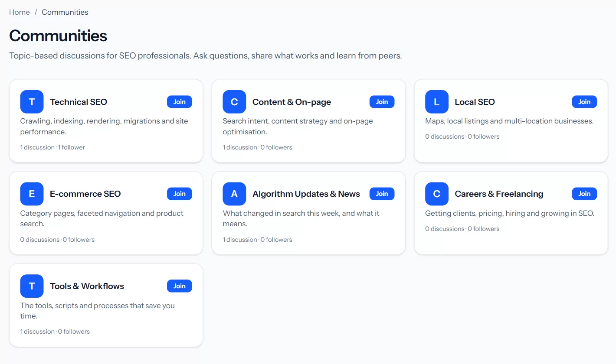Open the Careers & Freelancing title
Image resolution: width=616 pixels, height=364 pixels.
pos(499,194)
